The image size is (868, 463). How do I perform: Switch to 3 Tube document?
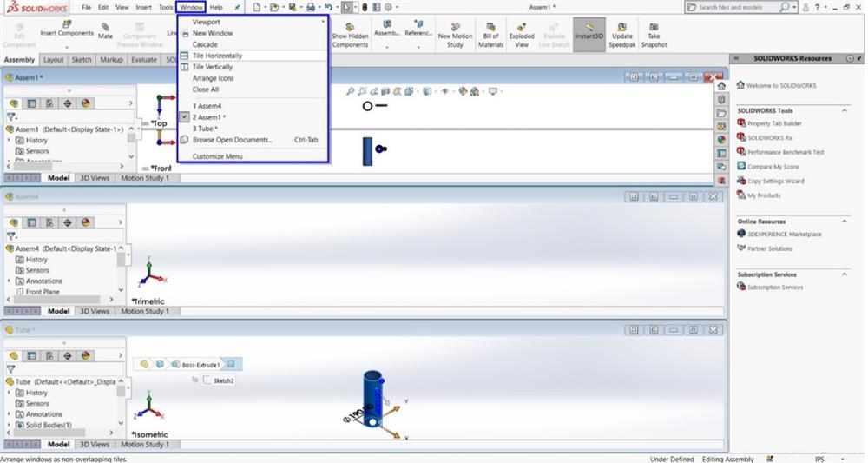[x=253, y=129]
